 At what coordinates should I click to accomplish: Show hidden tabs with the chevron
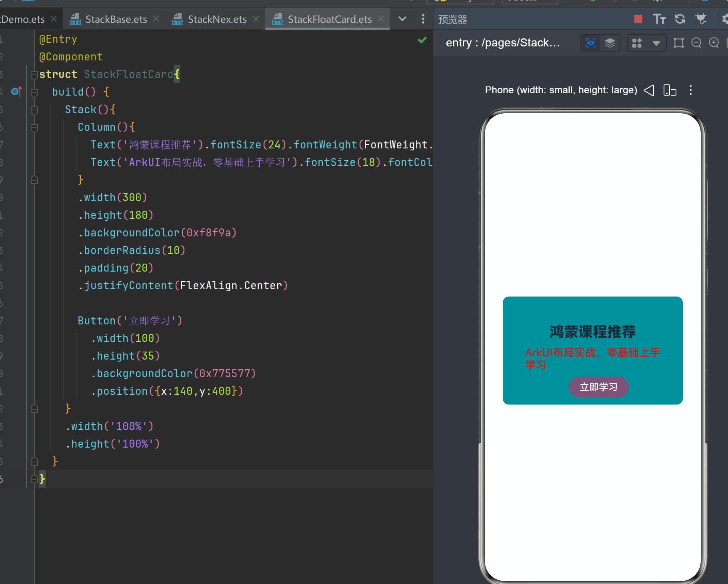coord(402,19)
